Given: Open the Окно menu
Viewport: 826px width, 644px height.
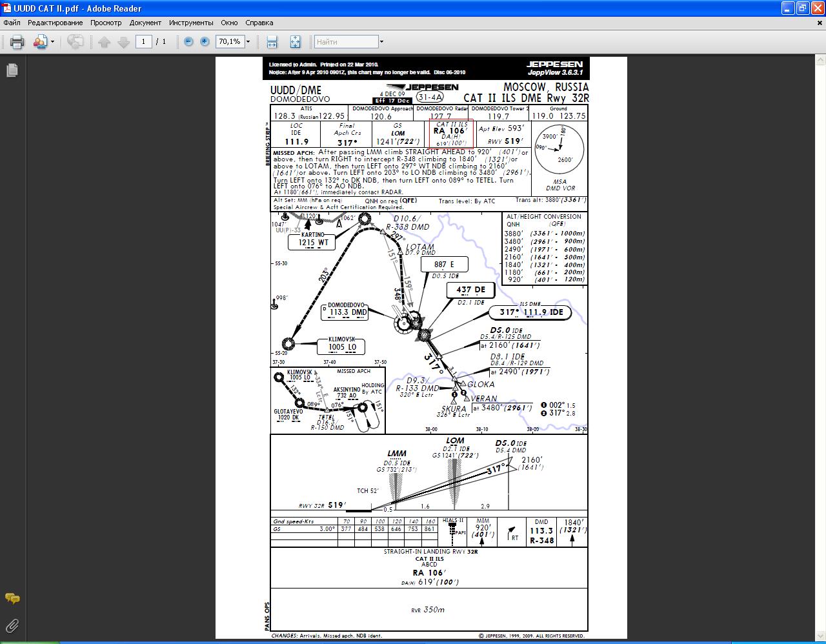Looking at the screenshot, I should pos(229,23).
